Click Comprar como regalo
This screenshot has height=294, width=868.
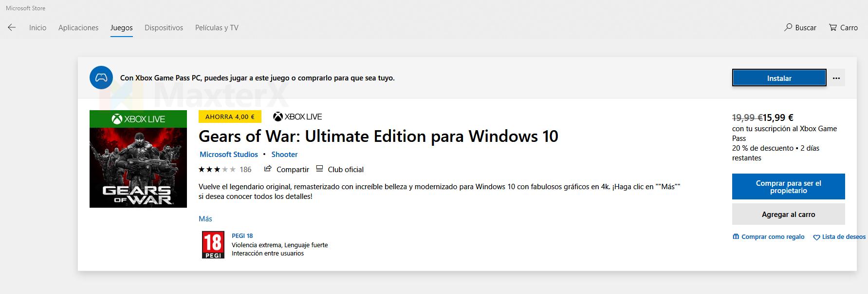click(769, 237)
